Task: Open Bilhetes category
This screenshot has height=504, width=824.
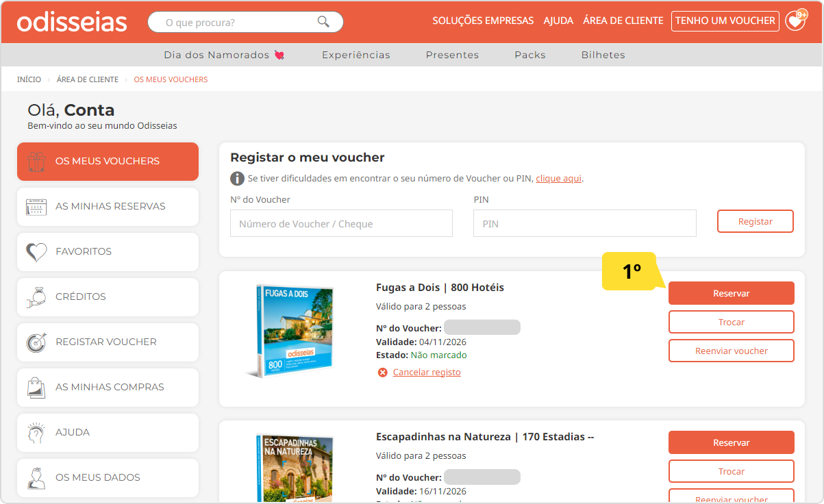Action: 603,55
